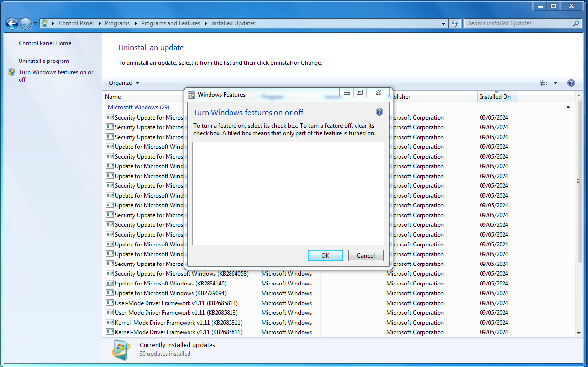Viewport: 588px width, 367px height.
Task: Click Cancel in the Windows Features dialog
Action: 365,255
